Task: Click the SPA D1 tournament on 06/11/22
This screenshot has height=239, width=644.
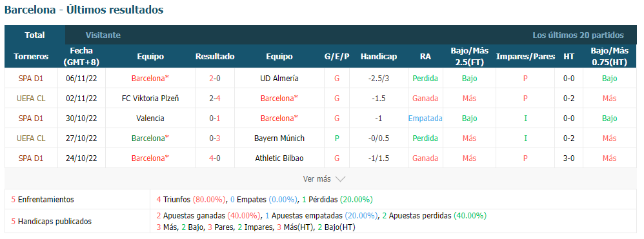Action: 31,79
